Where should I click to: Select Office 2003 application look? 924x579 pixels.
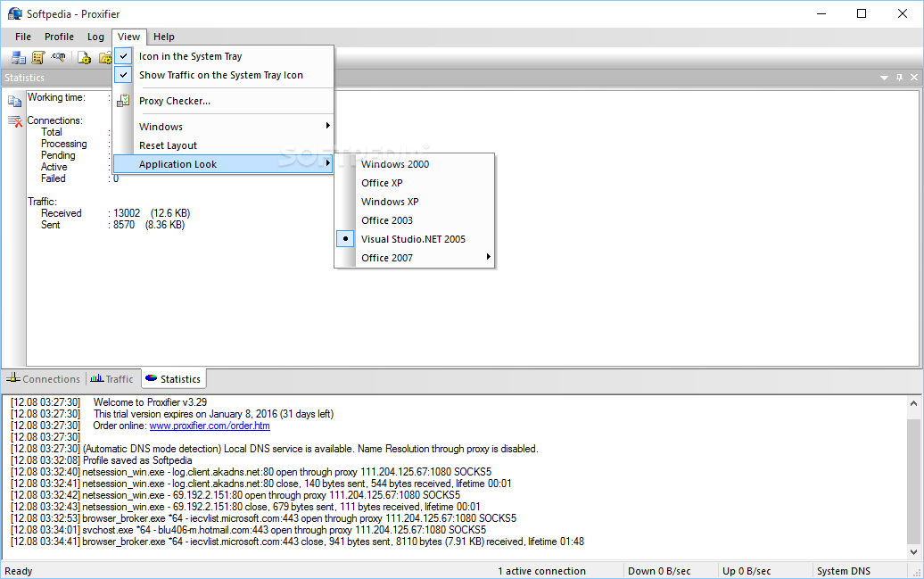tap(414, 220)
